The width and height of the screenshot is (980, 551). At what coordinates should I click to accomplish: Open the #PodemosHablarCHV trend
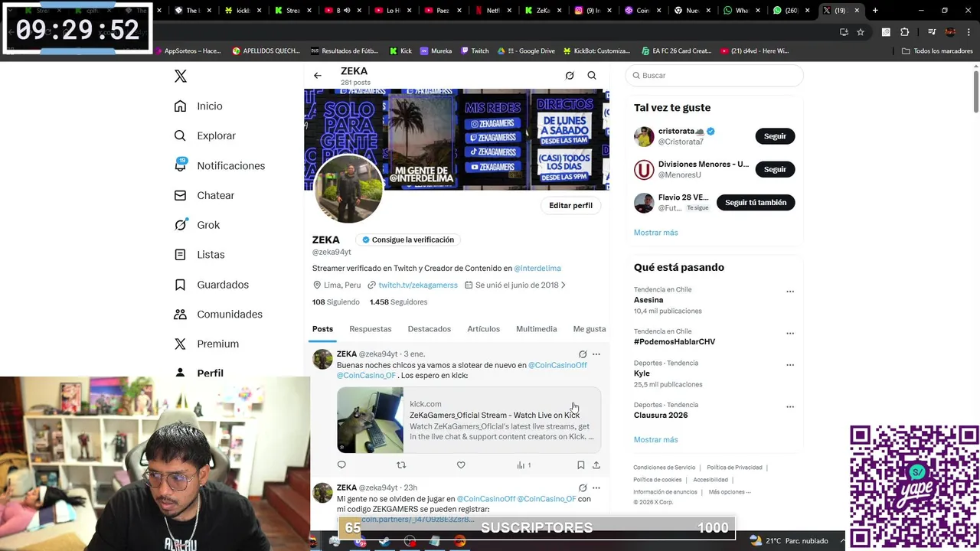pos(675,342)
